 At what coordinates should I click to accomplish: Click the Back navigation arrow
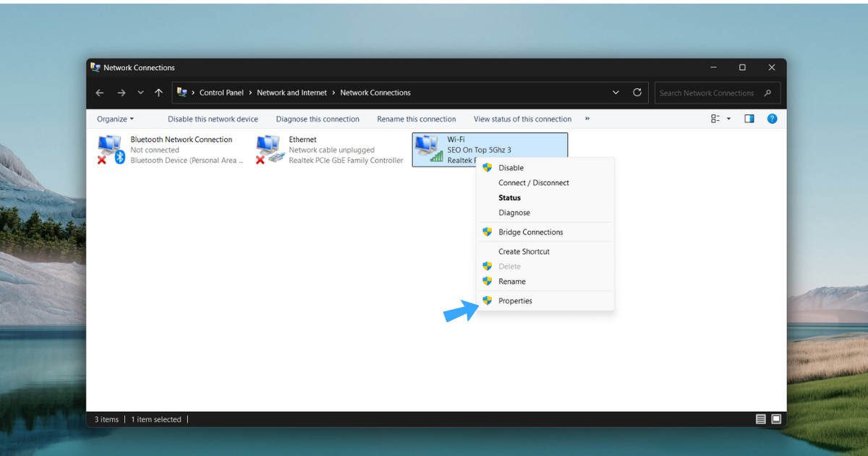click(100, 93)
